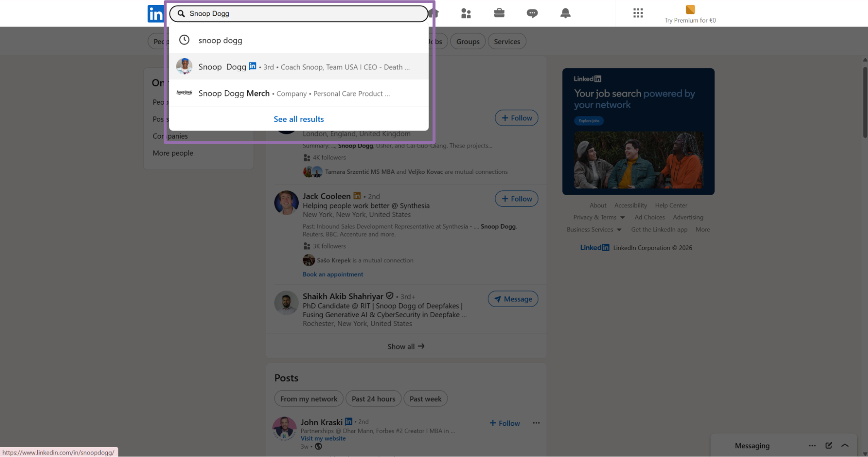Open the Messaging speech bubble icon
Viewport: 868px width, 457px height.
(x=532, y=13)
